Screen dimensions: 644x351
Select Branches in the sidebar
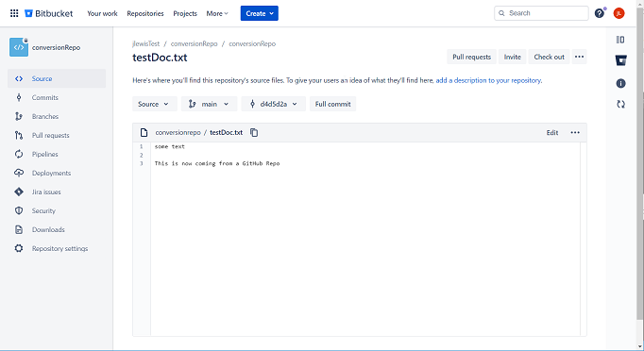tap(57, 116)
